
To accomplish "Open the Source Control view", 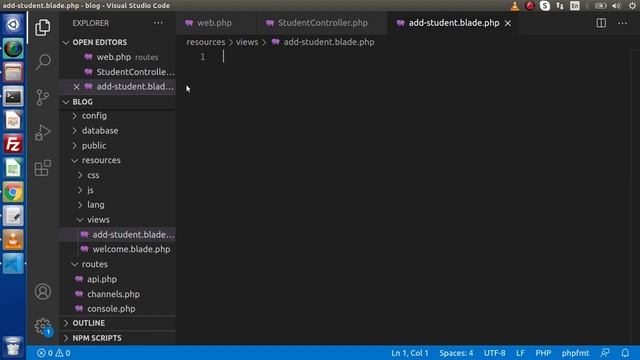I will point(42,97).
